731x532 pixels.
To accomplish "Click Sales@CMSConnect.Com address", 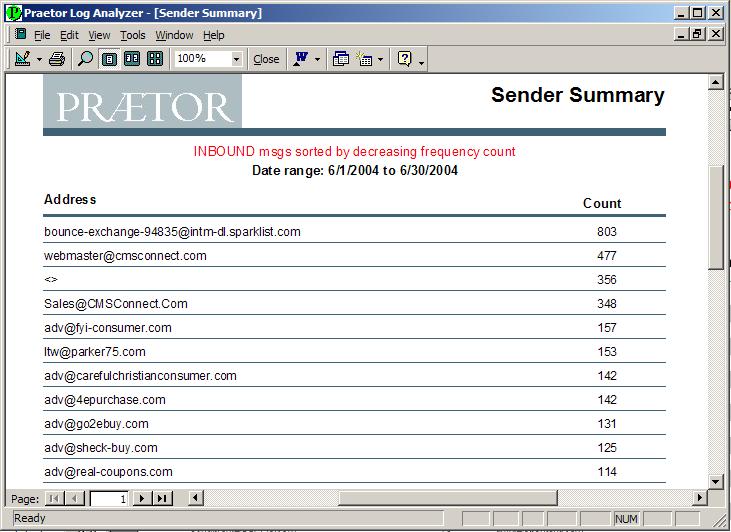I will (116, 304).
